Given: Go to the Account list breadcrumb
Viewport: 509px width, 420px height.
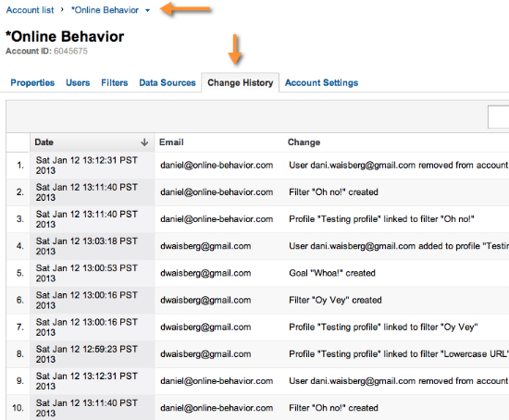Looking at the screenshot, I should 30,10.
